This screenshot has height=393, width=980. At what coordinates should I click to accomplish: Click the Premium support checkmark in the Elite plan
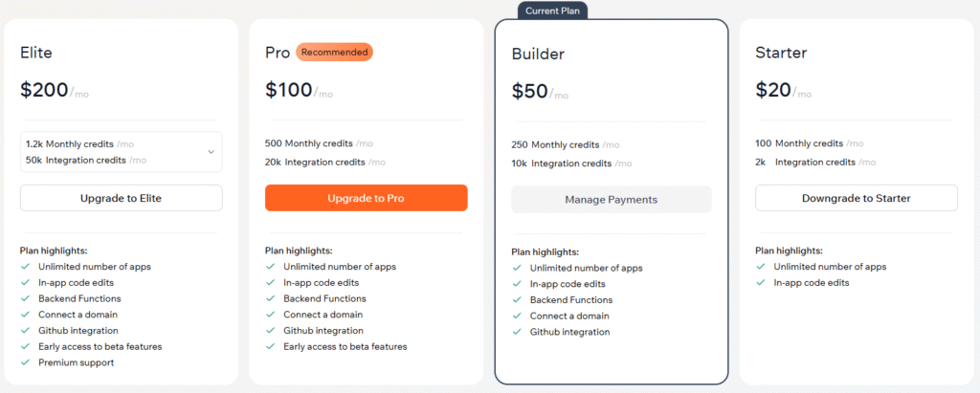26,363
